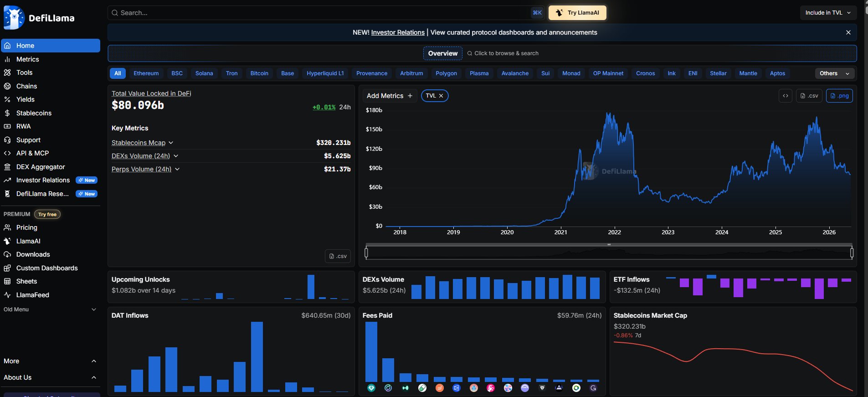Open the Chains icon in sidebar
Viewport: 868px width, 397px height.
tap(7, 86)
